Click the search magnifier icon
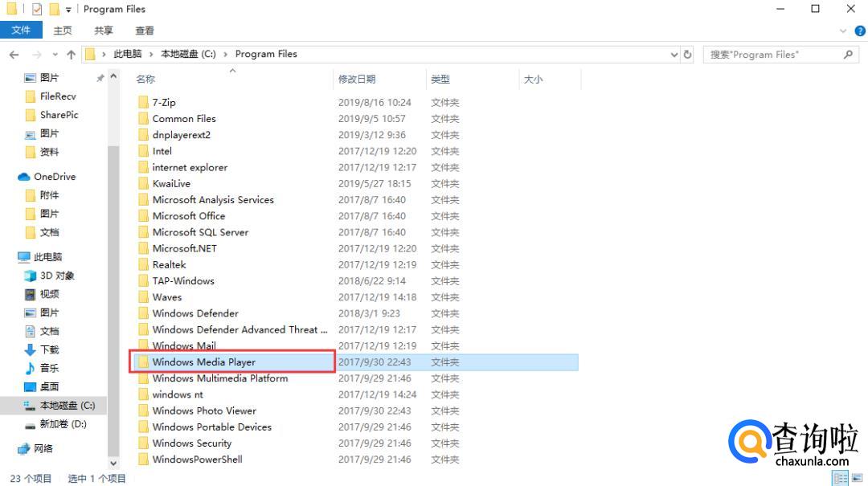This screenshot has width=868, height=486. pyautogui.click(x=848, y=55)
